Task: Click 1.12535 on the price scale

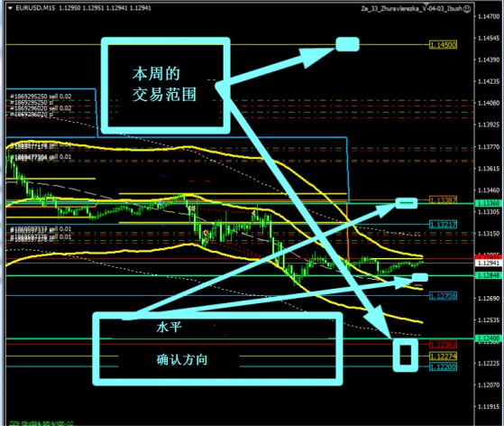Action: click(x=489, y=320)
